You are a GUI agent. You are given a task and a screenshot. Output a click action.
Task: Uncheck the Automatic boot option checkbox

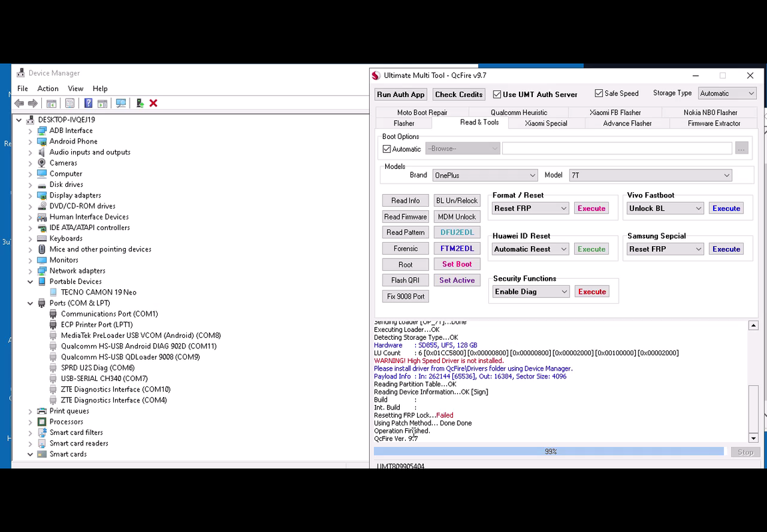click(387, 149)
